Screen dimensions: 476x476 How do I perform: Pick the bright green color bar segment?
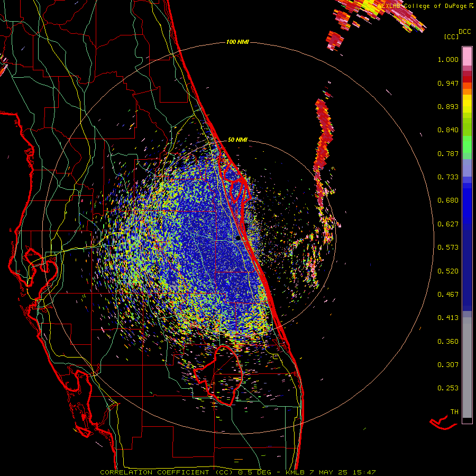coord(467,144)
